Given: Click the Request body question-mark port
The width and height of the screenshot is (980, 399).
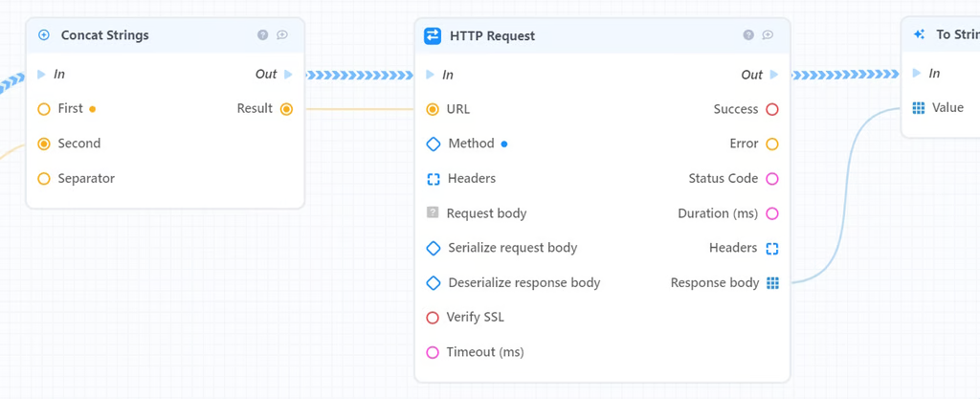Looking at the screenshot, I should (433, 213).
